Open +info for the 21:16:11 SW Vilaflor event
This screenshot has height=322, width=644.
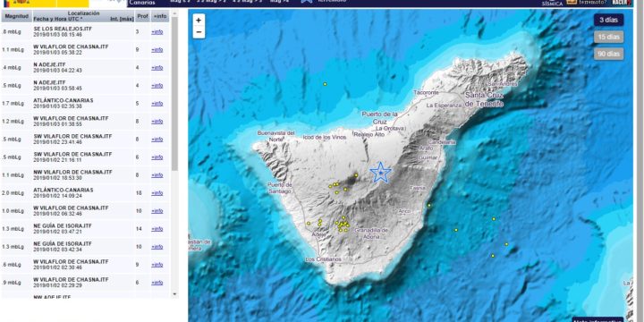[x=157, y=157]
